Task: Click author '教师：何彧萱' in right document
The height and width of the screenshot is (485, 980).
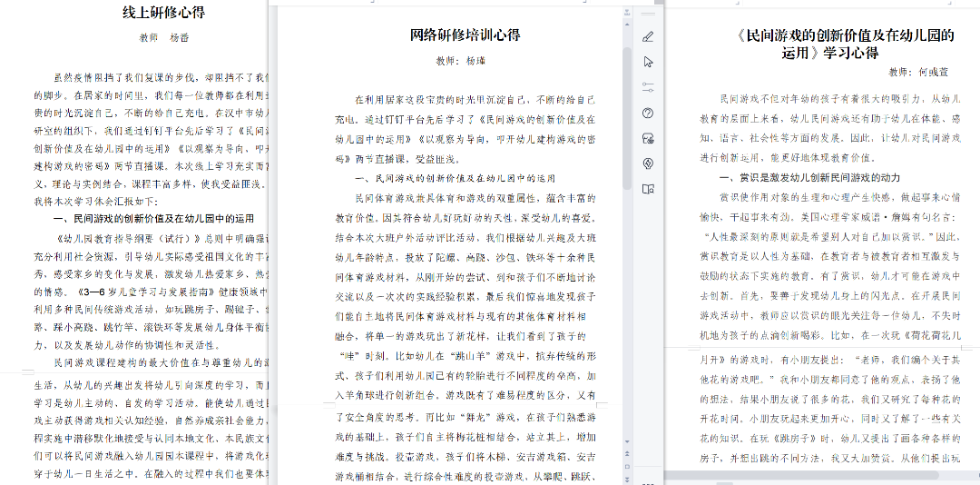Action: coord(918,72)
